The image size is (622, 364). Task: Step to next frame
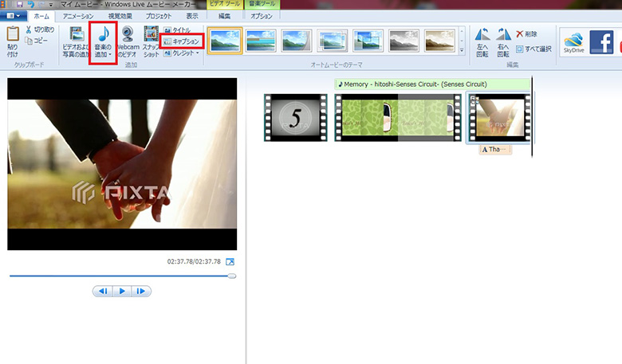[x=141, y=292]
